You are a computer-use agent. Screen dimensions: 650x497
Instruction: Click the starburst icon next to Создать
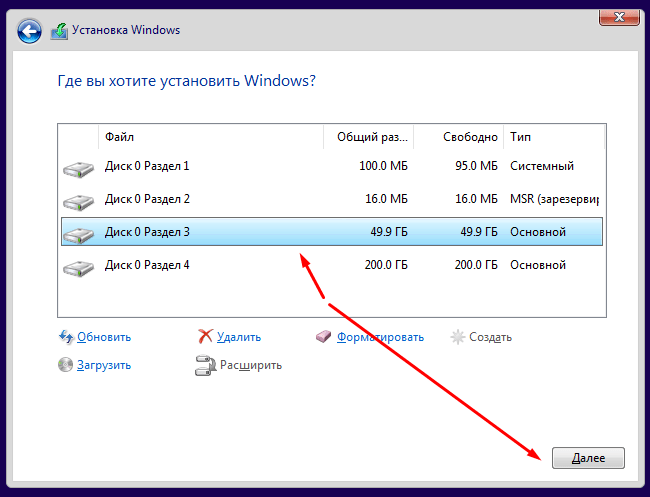click(x=458, y=337)
